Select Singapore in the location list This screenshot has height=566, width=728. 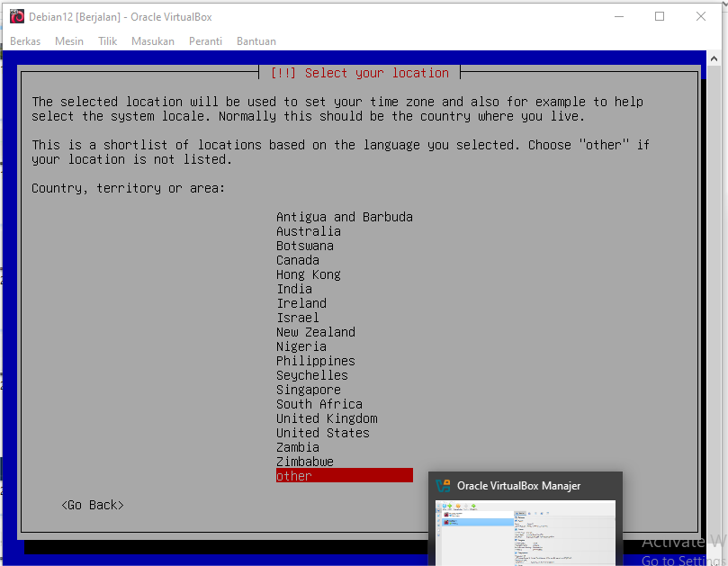[x=308, y=390]
